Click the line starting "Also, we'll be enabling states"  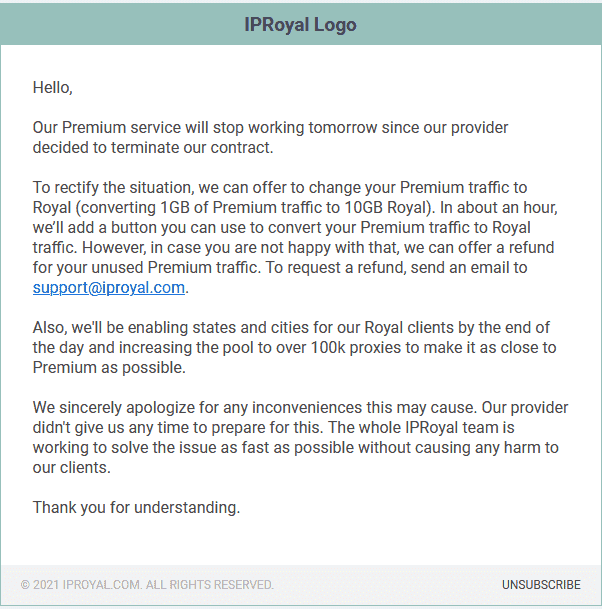click(291, 328)
